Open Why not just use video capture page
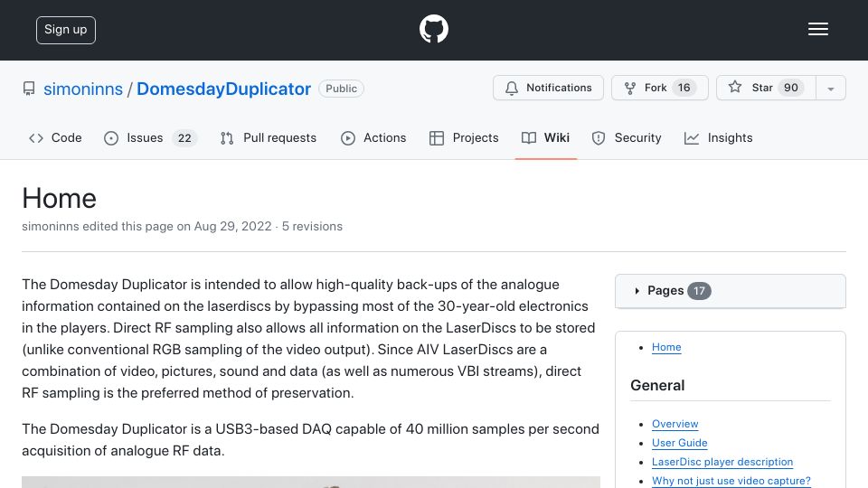 pyautogui.click(x=731, y=481)
